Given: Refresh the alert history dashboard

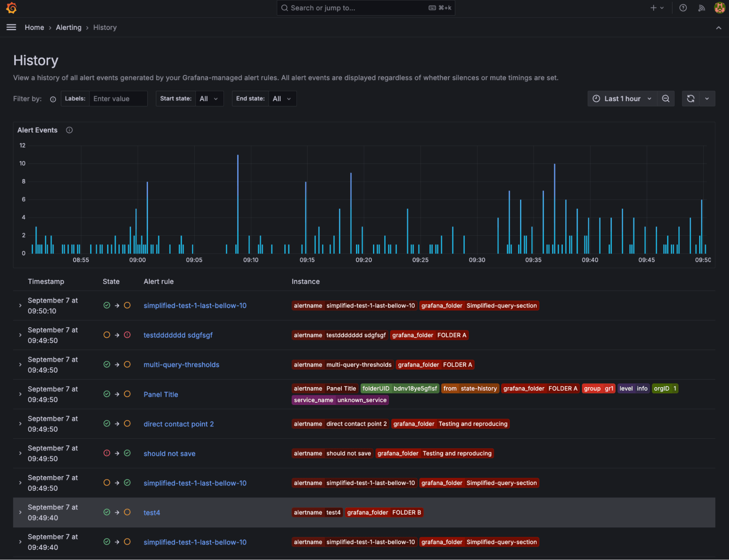Looking at the screenshot, I should (x=691, y=99).
